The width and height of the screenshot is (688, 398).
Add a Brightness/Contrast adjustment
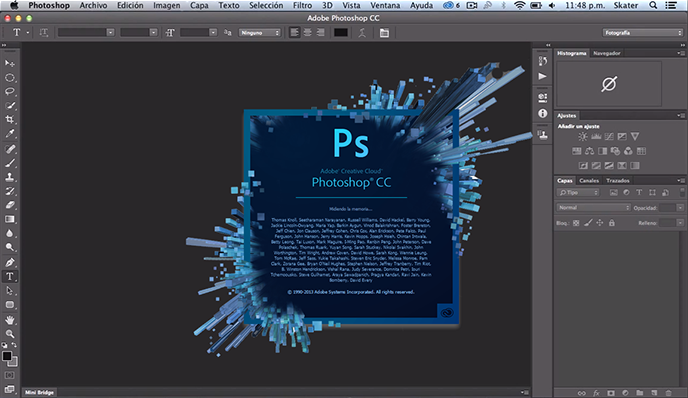tap(583, 136)
